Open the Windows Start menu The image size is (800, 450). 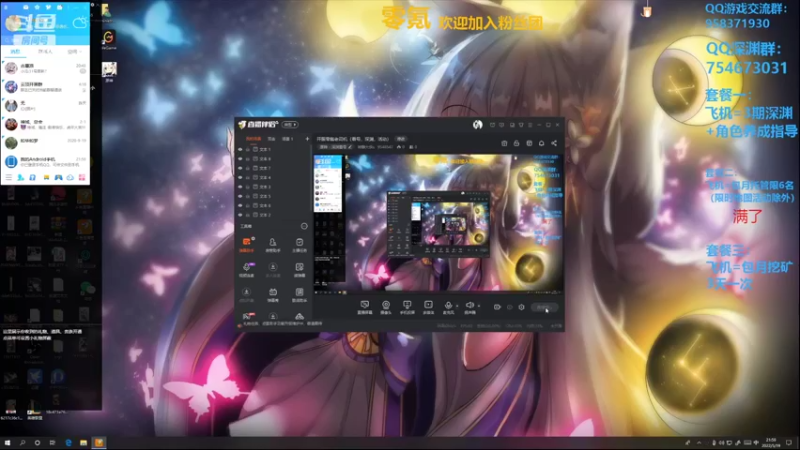click(7, 443)
